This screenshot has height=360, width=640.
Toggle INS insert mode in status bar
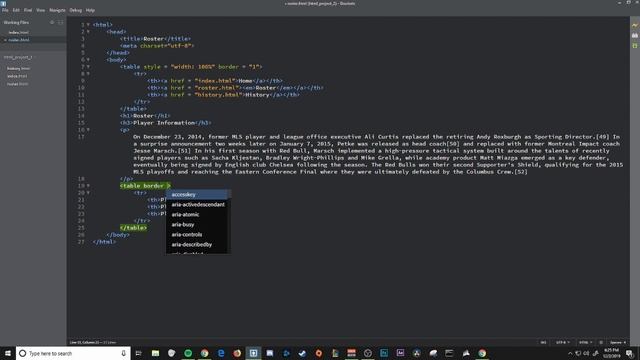pos(543,342)
